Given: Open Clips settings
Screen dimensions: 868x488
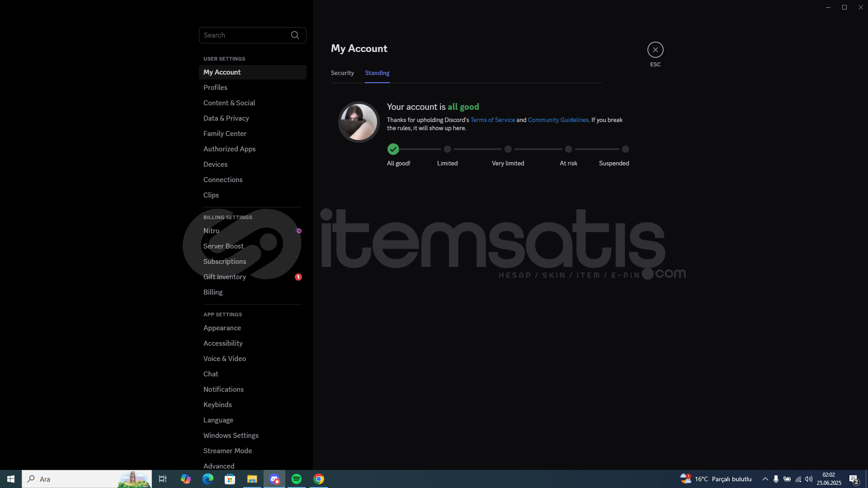Looking at the screenshot, I should [x=252, y=195].
